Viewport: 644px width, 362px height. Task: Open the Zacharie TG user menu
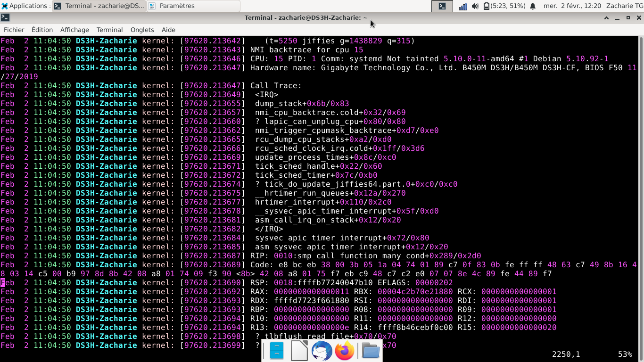pos(625,6)
